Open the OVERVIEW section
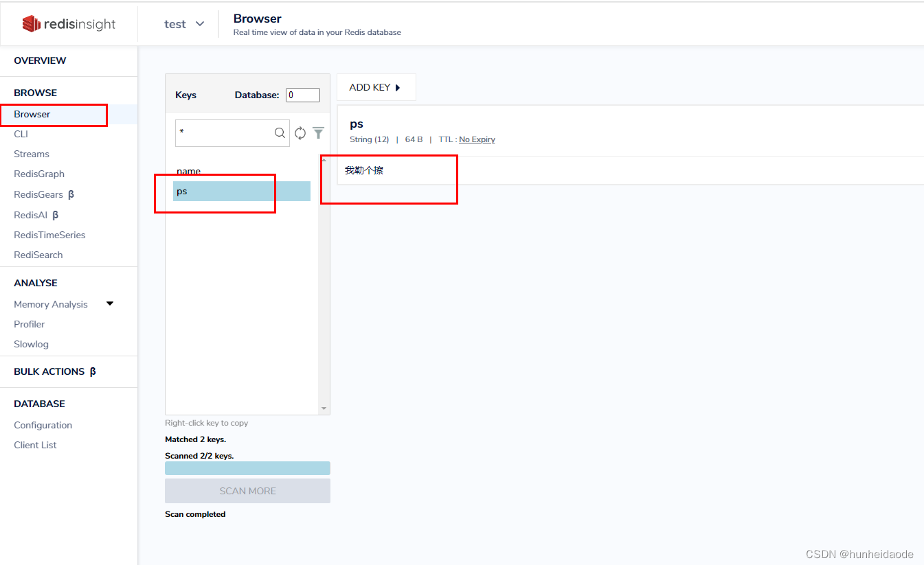 coord(40,60)
